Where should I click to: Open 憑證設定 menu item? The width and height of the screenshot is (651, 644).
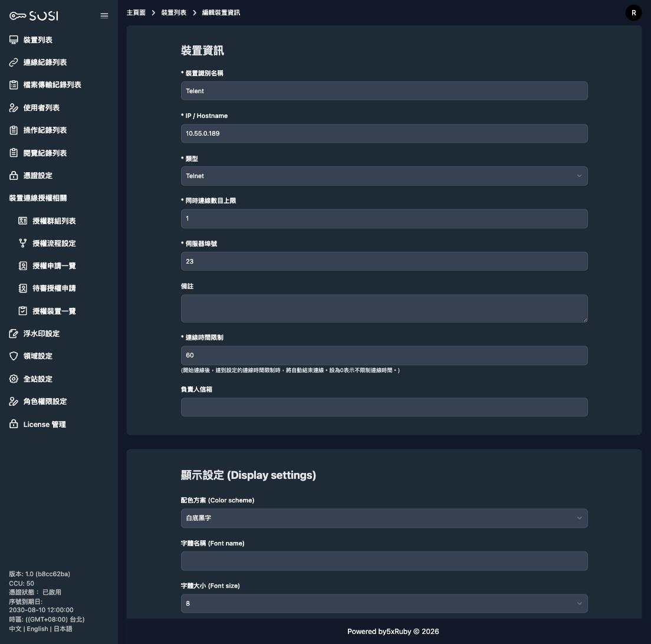(38, 176)
